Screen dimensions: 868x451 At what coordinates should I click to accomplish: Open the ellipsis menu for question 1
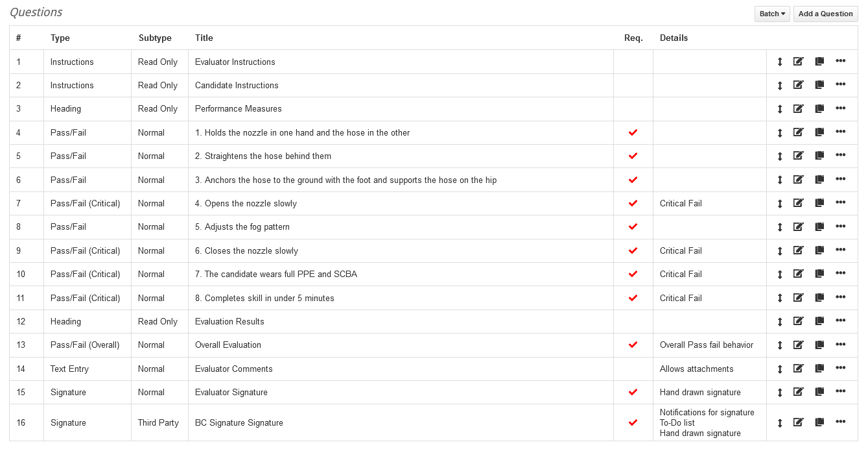[x=841, y=60]
